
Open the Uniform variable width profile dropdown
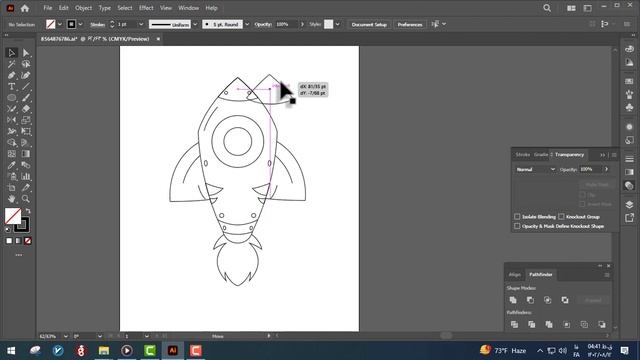pyautogui.click(x=195, y=24)
